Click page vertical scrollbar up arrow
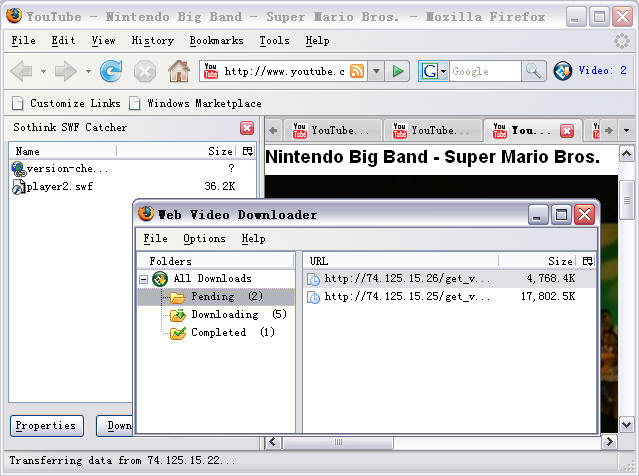The image size is (639, 476). pos(626,154)
